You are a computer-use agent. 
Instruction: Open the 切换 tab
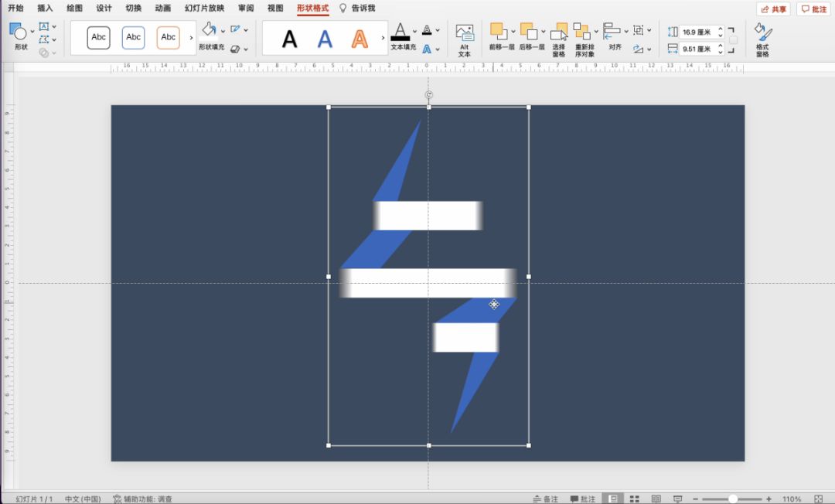(133, 8)
